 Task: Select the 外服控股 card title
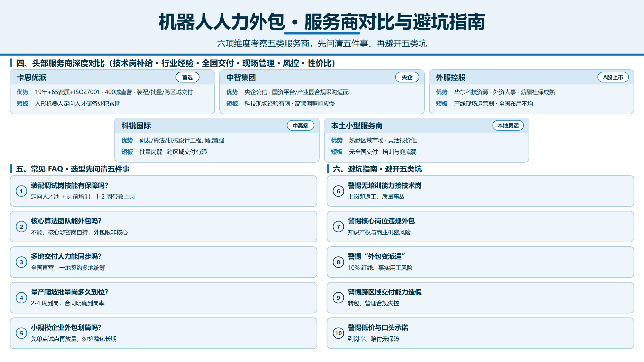pos(451,77)
